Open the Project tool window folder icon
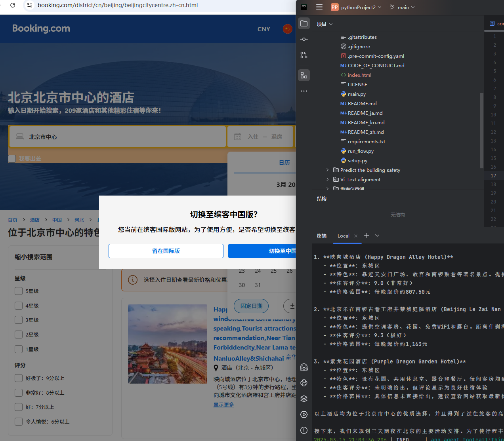Viewport: 504px width, 441px height. click(x=304, y=23)
